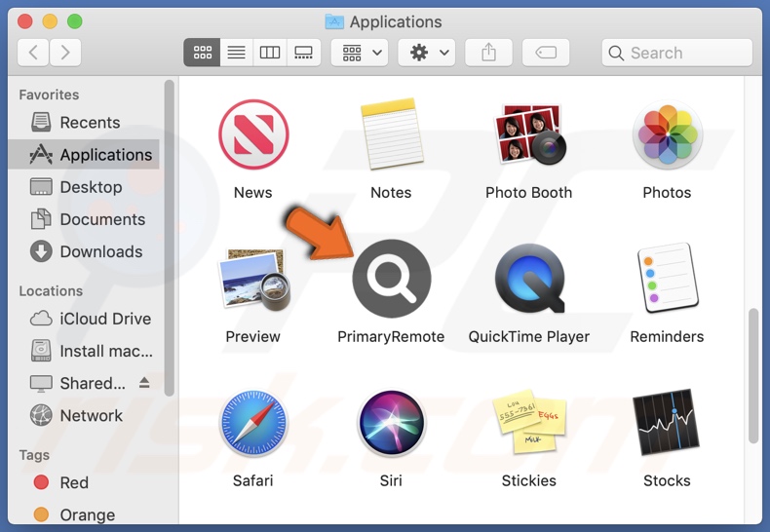Open Desktop in the sidebar
The height and width of the screenshot is (532, 770).
point(84,187)
